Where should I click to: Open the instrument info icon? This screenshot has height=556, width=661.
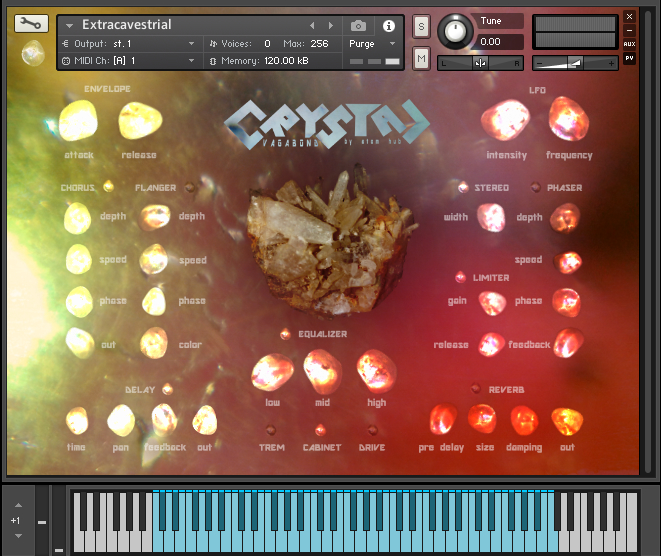point(389,25)
